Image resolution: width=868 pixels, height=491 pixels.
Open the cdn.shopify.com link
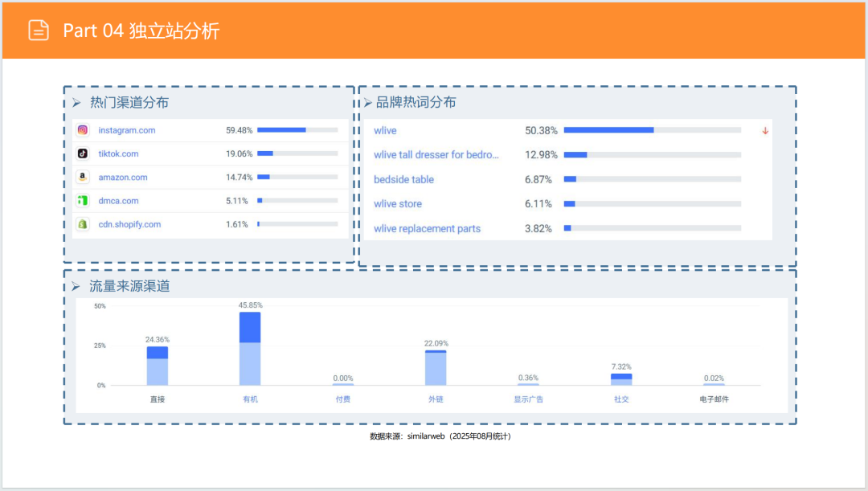click(129, 224)
